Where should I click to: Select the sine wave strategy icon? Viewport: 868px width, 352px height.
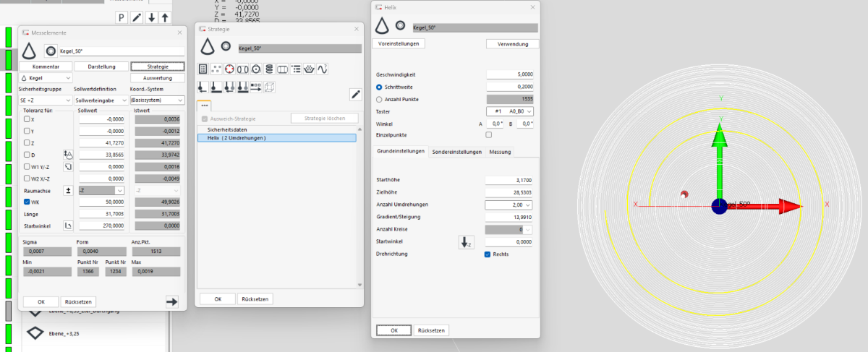pyautogui.click(x=323, y=69)
